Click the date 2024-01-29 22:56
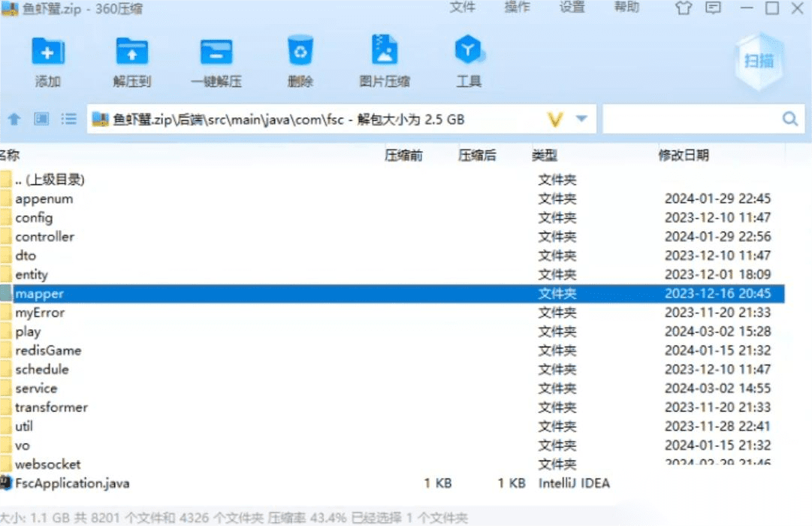 [x=718, y=236]
